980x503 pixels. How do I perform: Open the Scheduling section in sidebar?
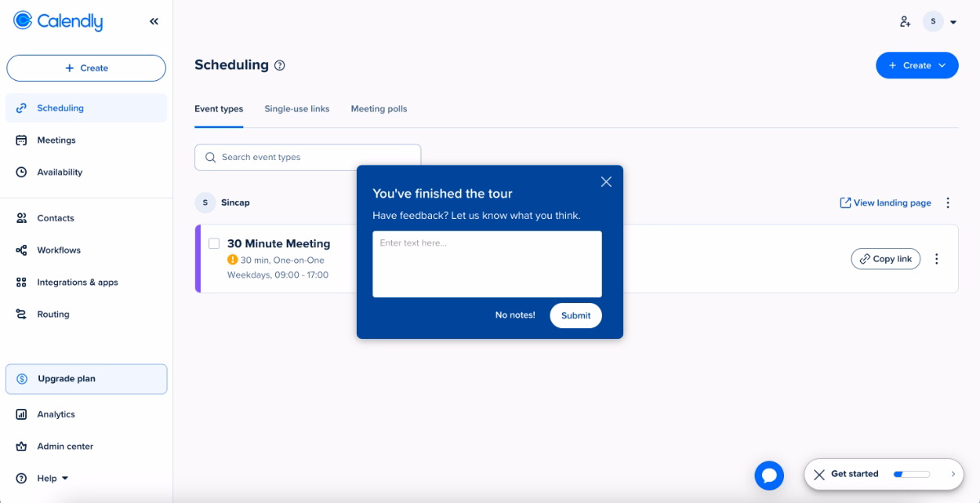[x=61, y=107]
